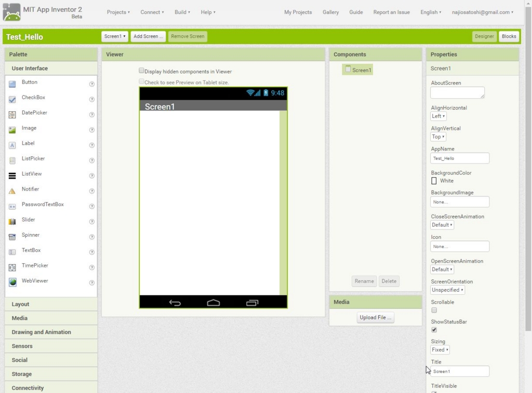Click the Add Screen button
Screen dimensions: 532x393
tap(148, 36)
